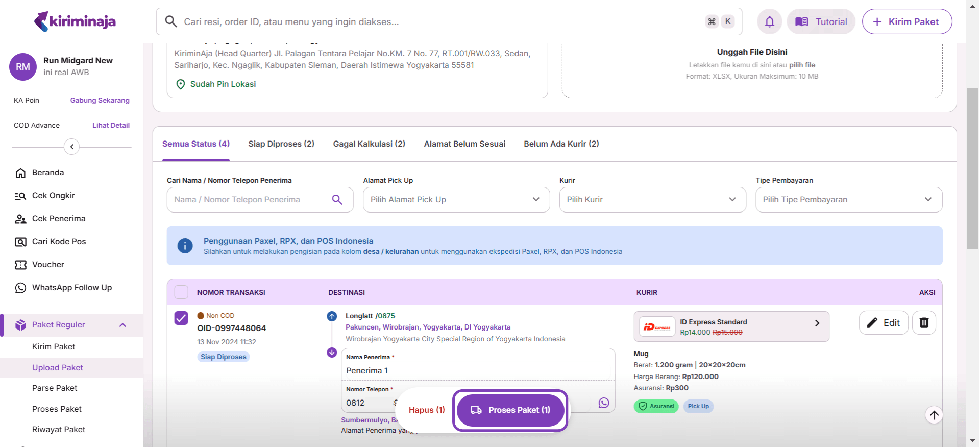This screenshot has width=980, height=447.
Task: Click the RM profile avatar
Action: pyautogui.click(x=23, y=67)
